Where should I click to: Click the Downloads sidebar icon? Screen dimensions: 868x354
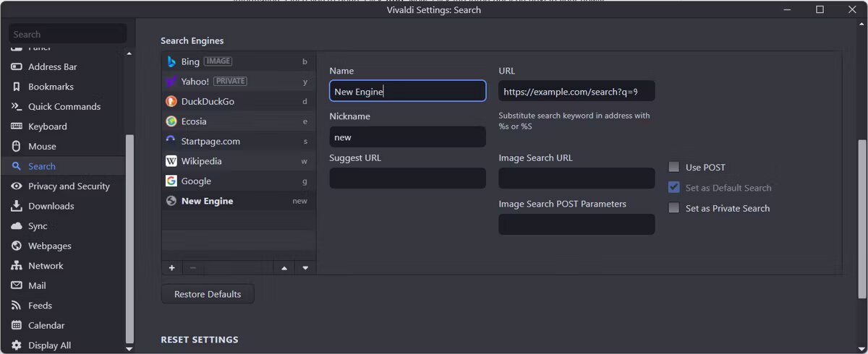coord(17,206)
